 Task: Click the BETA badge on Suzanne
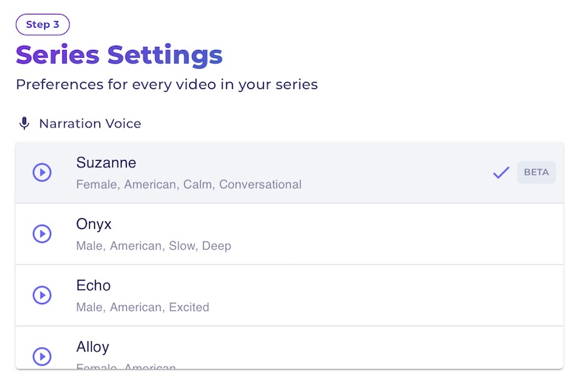[x=536, y=172]
